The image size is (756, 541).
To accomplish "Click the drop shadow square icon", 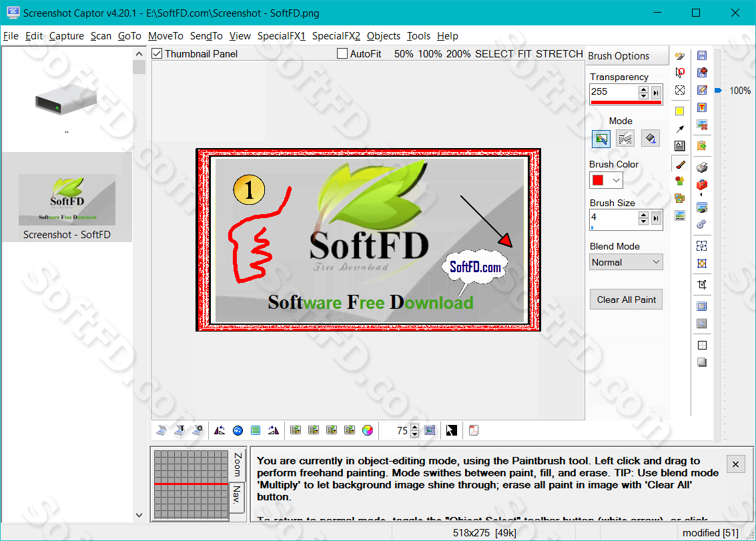I will click(702, 362).
